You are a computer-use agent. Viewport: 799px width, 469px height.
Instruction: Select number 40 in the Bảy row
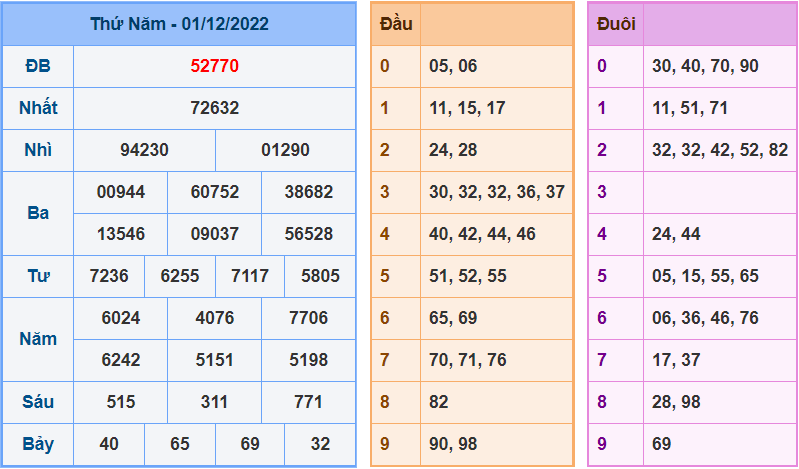[x=109, y=444]
